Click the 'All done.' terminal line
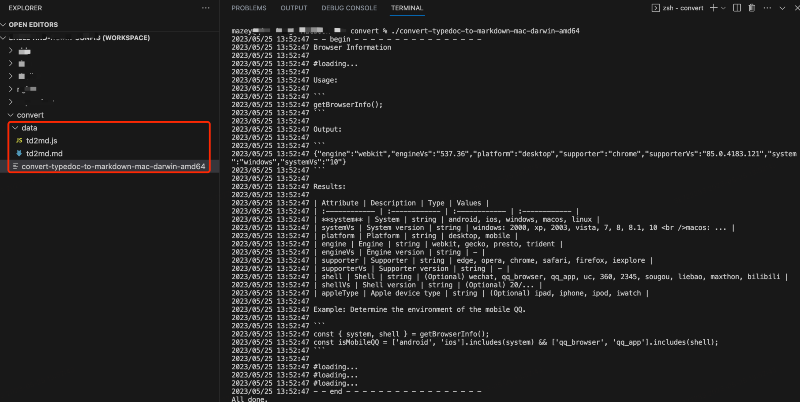 pos(249,399)
